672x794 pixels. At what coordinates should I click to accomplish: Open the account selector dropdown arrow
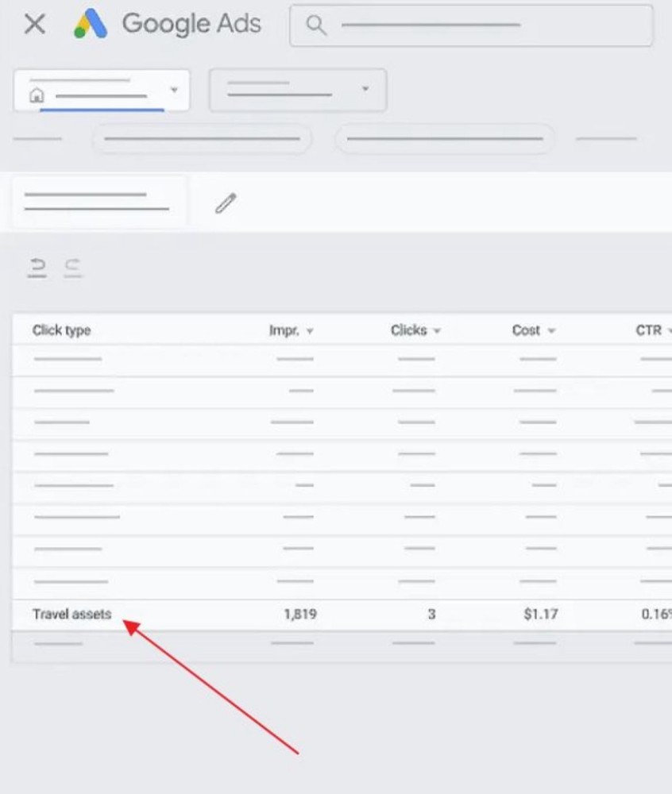[x=174, y=90]
